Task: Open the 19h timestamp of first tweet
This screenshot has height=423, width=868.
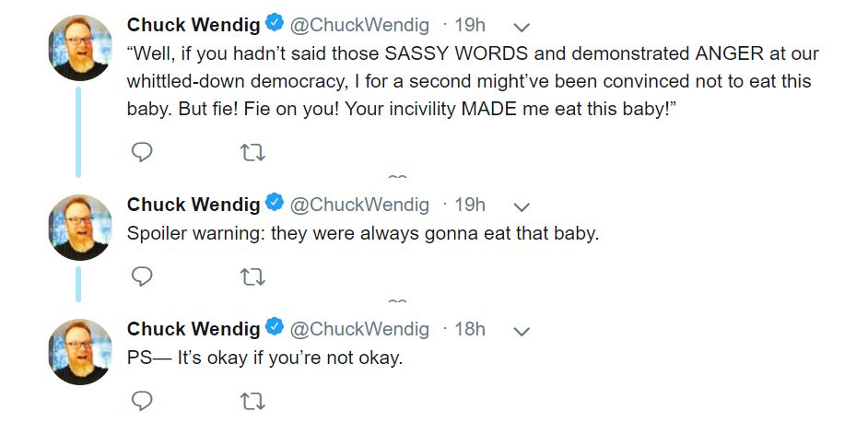Action: pos(469,25)
